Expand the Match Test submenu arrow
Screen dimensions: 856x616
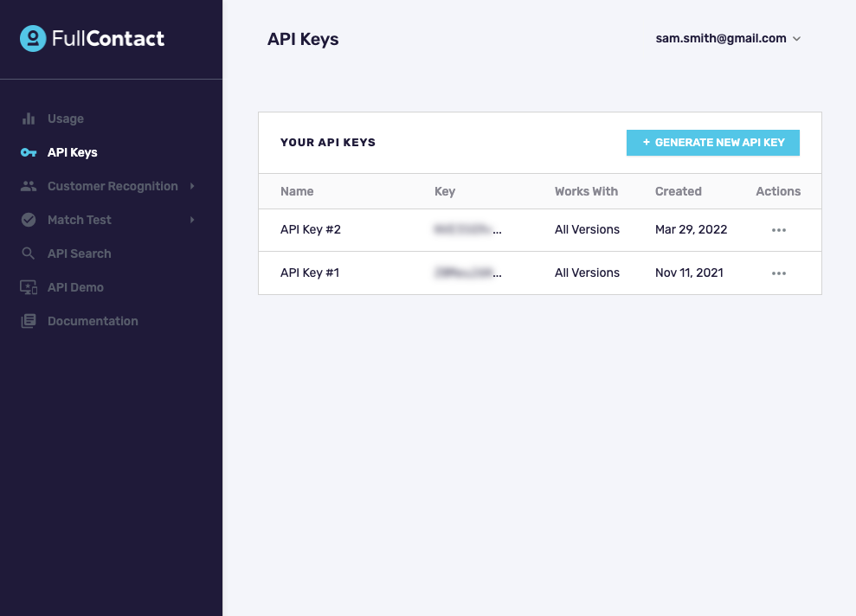[x=192, y=220]
